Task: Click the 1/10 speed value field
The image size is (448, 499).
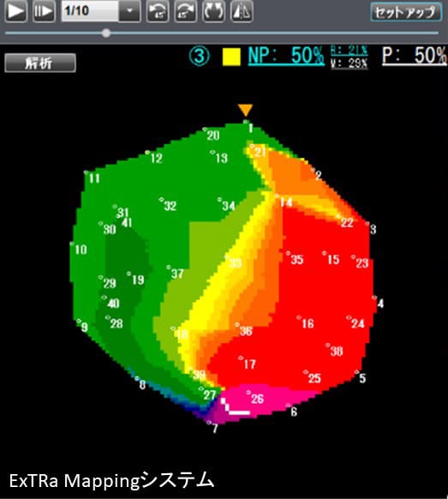Action: [x=90, y=11]
